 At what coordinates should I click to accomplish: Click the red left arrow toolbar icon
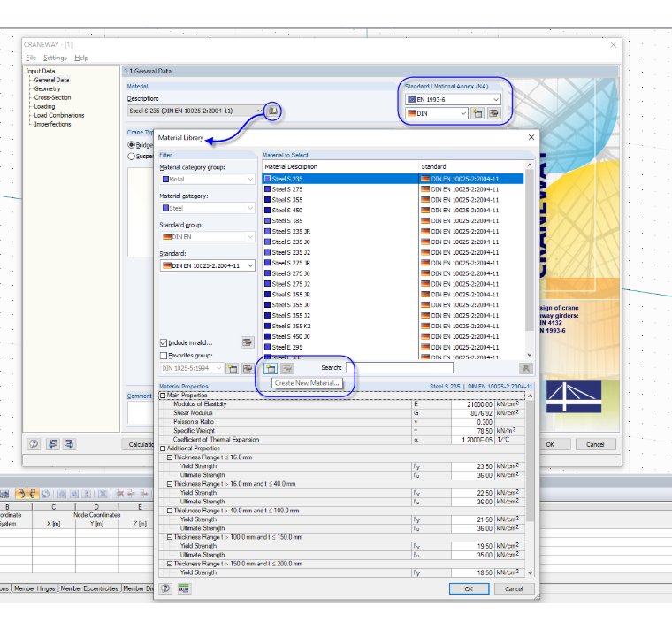(x=132, y=494)
